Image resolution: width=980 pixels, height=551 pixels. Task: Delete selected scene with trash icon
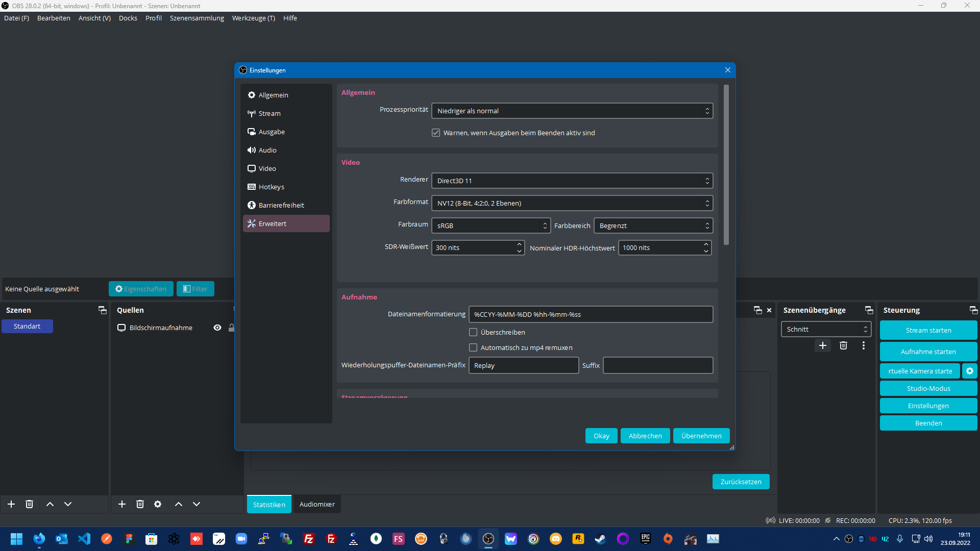30,504
